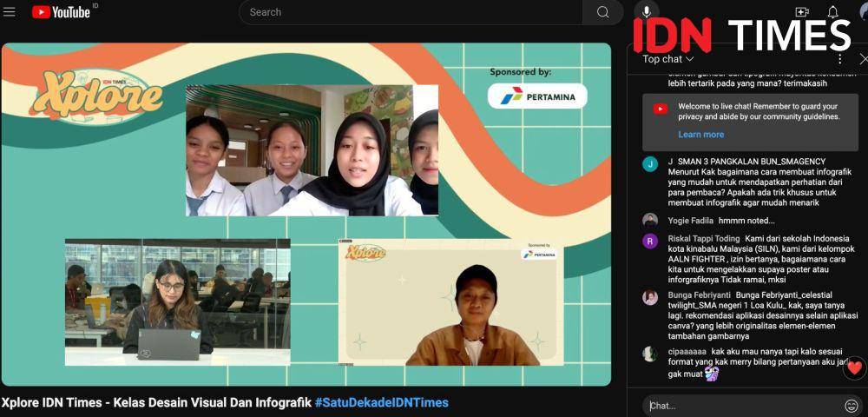868x417 pixels.
Task: Click the Xplore logo in the video
Action: coord(97,97)
